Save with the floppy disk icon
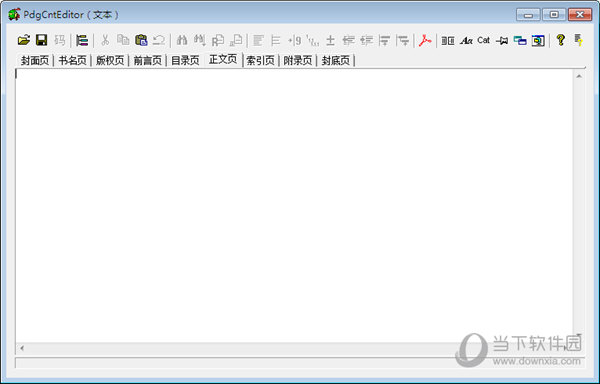Screen dimensions: 600x384 [41, 40]
